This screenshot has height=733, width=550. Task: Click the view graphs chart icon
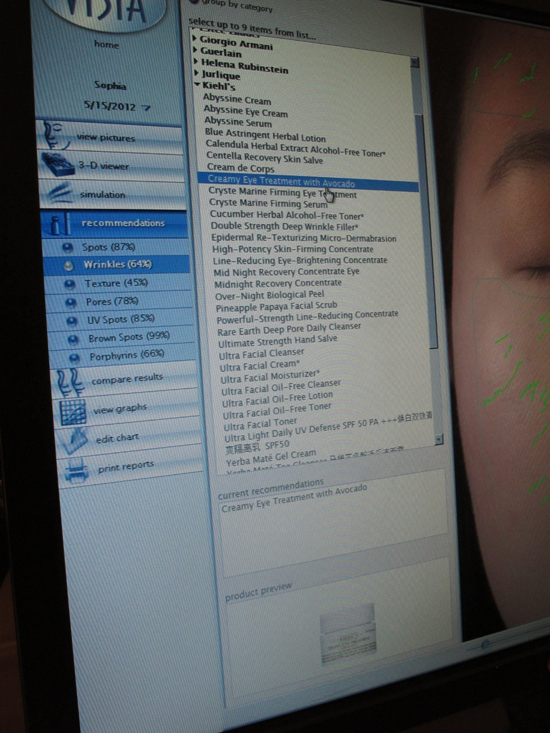point(73,412)
